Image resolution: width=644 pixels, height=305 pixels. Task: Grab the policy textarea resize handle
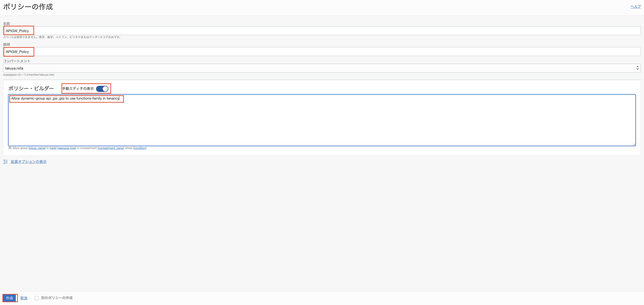pos(634,144)
